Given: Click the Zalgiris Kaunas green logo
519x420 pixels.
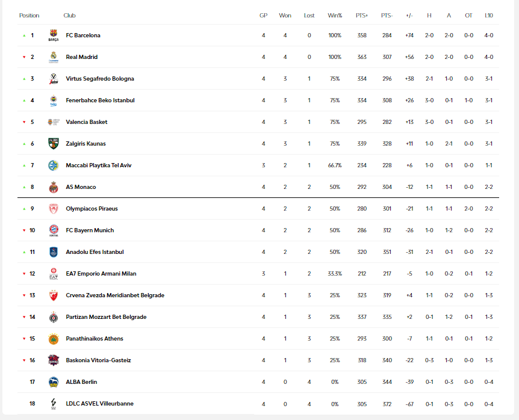Looking at the screenshot, I should (x=54, y=144).
